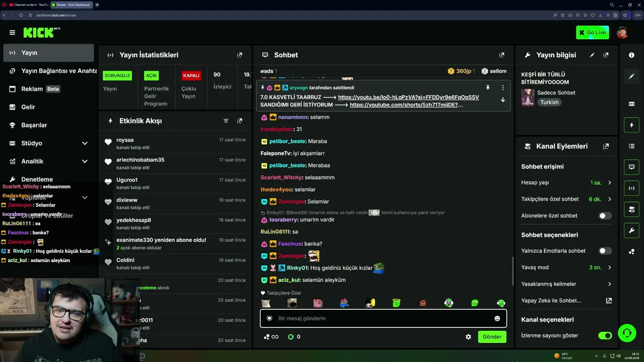Open the pinned youtube.com/shorts link

tap(407, 105)
